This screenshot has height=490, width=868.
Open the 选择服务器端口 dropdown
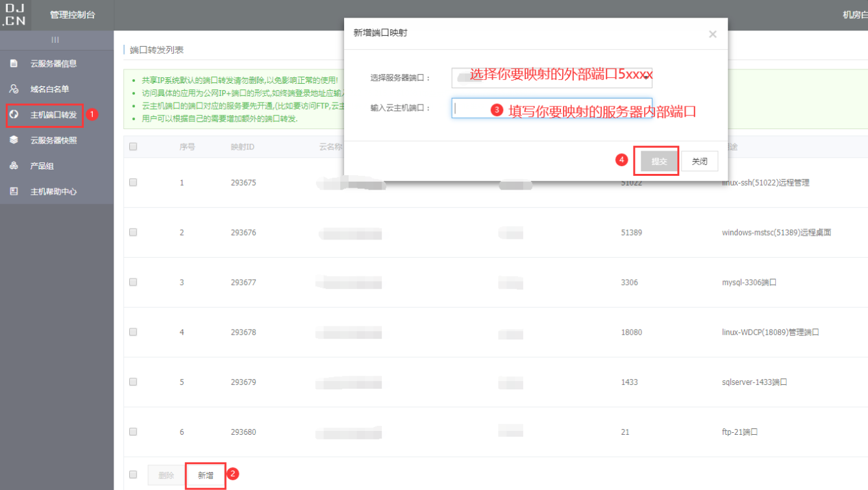(x=552, y=77)
